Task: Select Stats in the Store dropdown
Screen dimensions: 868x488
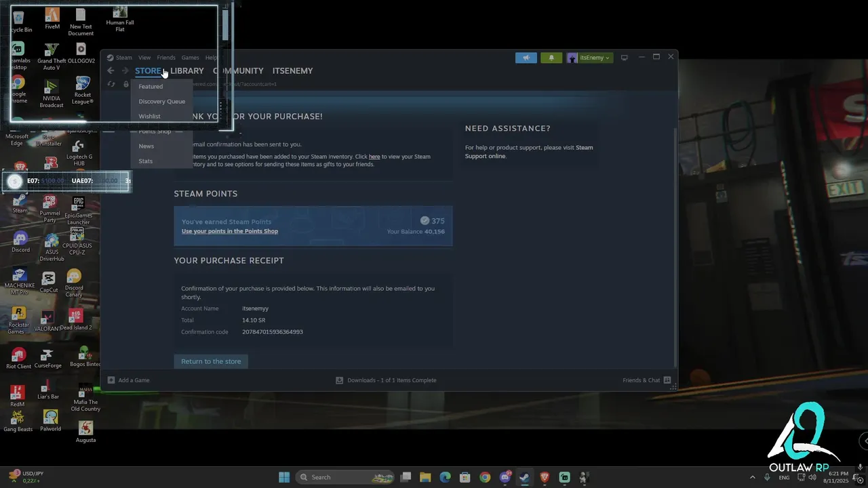Action: point(146,161)
